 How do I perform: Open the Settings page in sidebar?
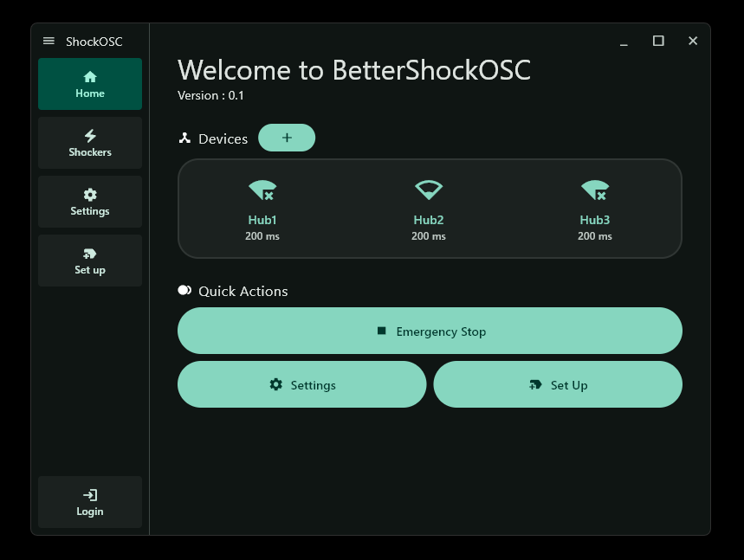[x=90, y=202]
